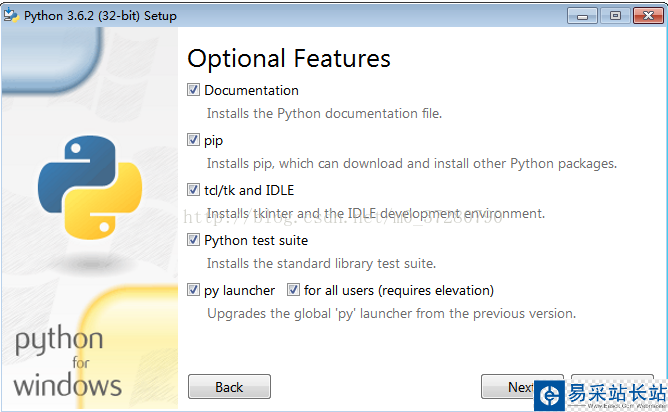The width and height of the screenshot is (668, 412).
Task: Uncheck the Documentation checkbox
Action: click(x=194, y=90)
